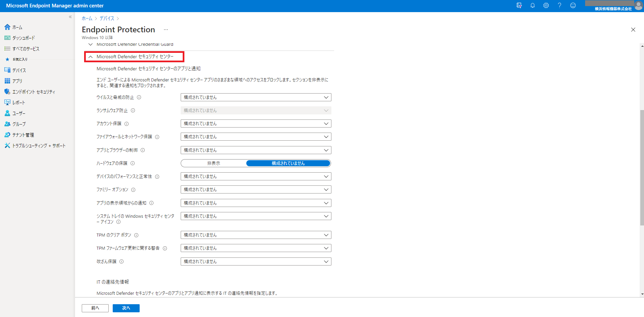Open the アカウント保護 dropdown
This screenshot has height=317, width=644.
coord(256,124)
